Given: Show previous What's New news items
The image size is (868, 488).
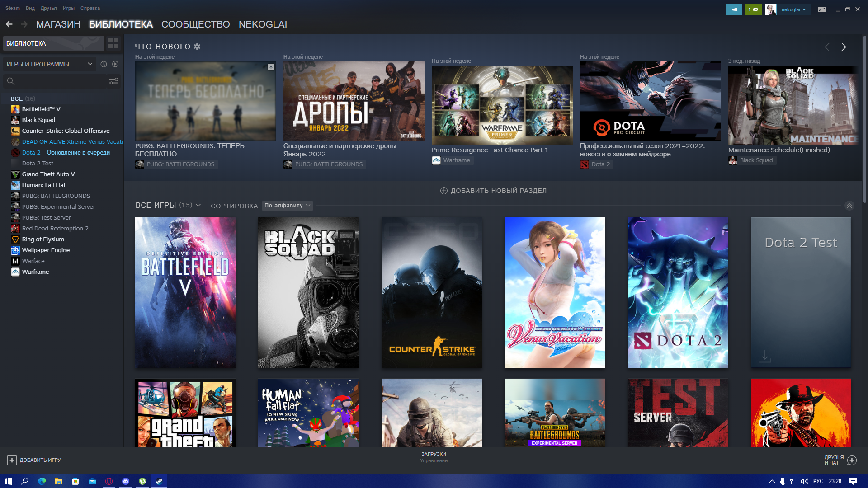Looking at the screenshot, I should (x=827, y=47).
